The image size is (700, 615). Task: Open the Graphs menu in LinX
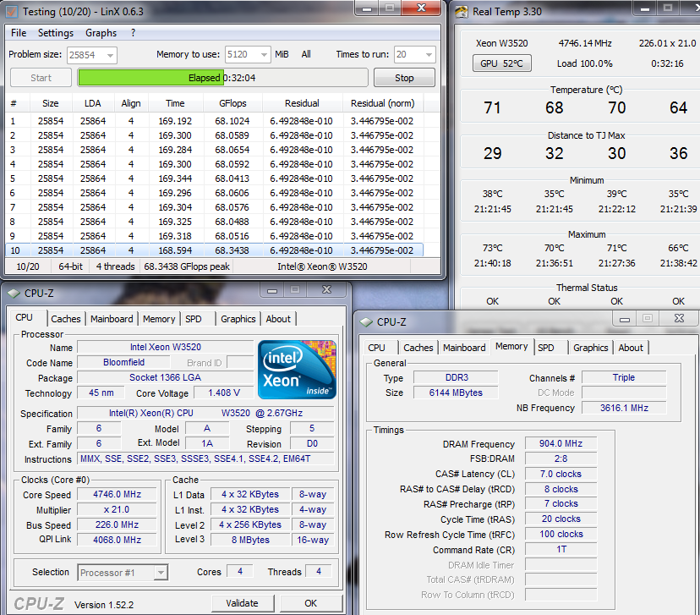(x=101, y=33)
